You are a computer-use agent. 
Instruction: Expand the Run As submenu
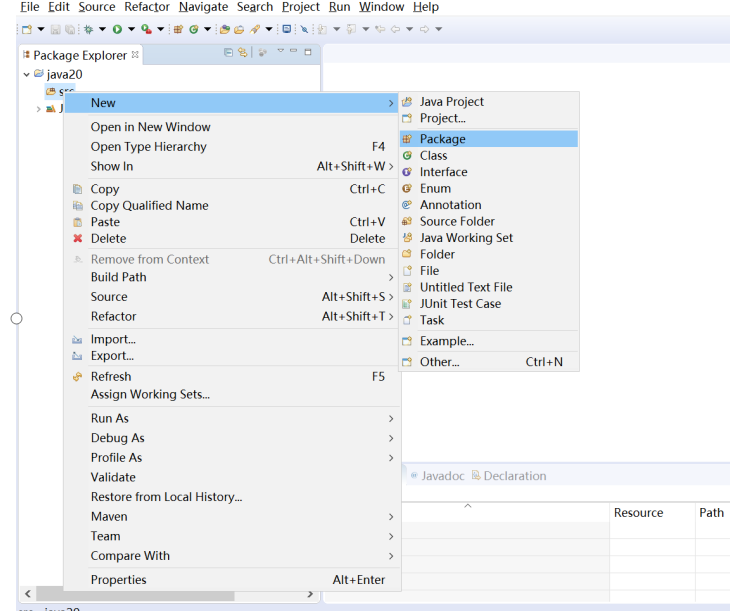click(232, 418)
